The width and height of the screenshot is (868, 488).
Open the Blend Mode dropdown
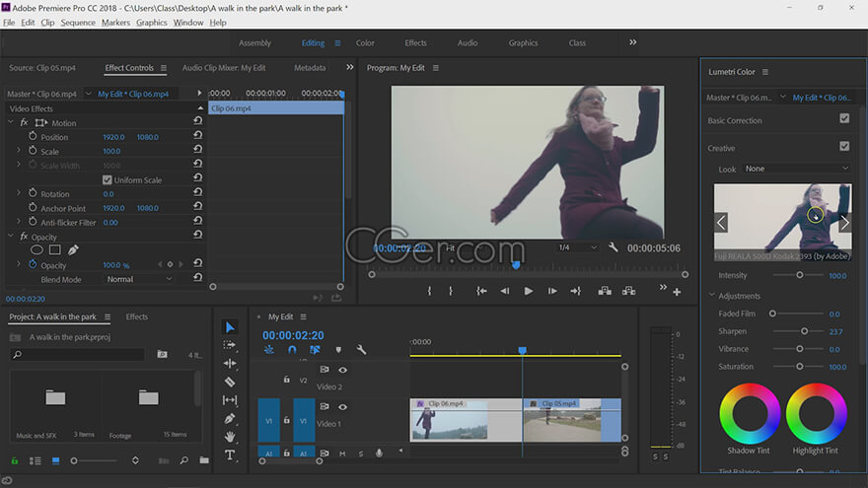coord(139,279)
